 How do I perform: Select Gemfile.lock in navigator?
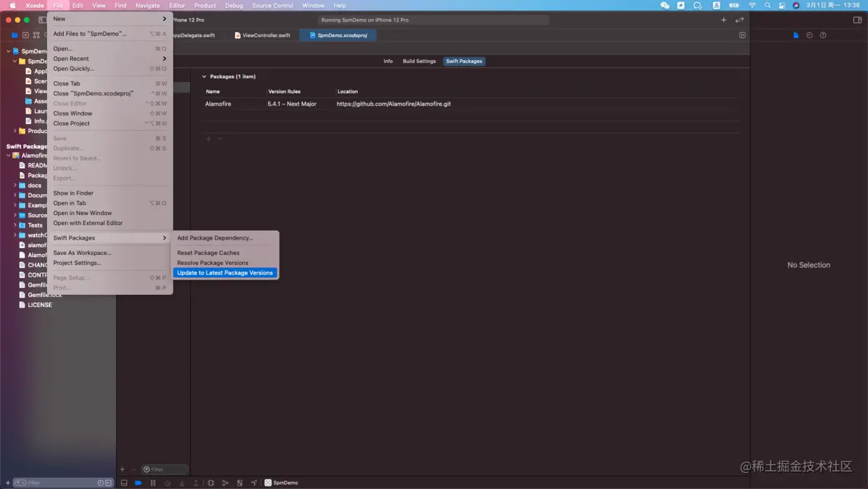pos(40,295)
